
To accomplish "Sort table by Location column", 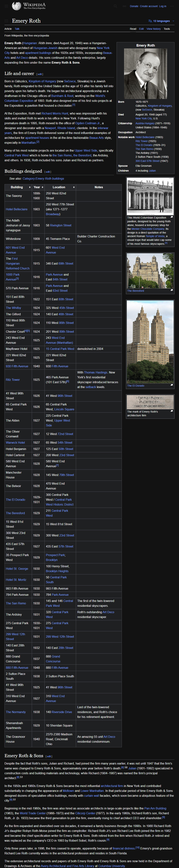I will pos(60,187).
